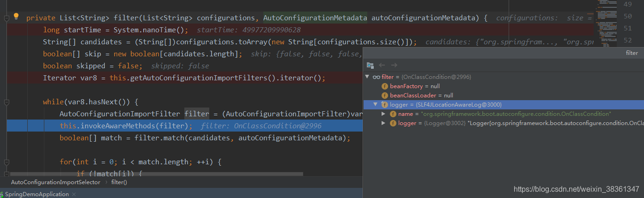Viewport: 644px width, 198px height.
Task: Click the code minimap scroll strip at right
Action: (606, 23)
